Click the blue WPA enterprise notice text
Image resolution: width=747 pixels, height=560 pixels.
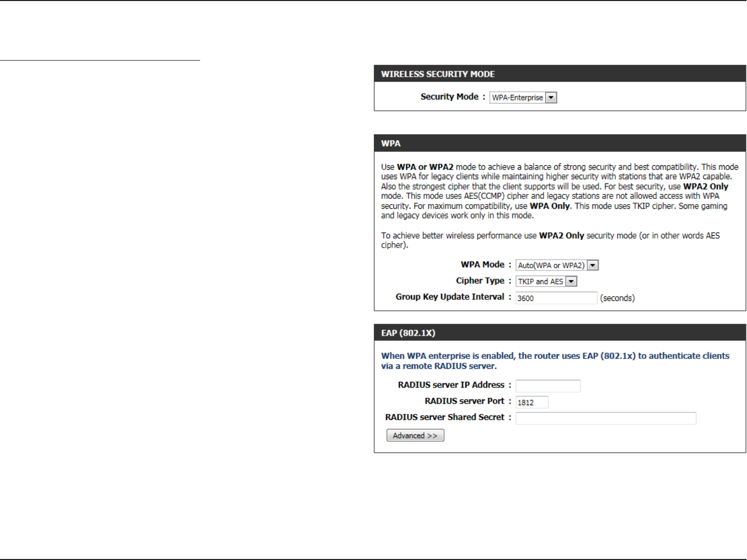point(555,361)
